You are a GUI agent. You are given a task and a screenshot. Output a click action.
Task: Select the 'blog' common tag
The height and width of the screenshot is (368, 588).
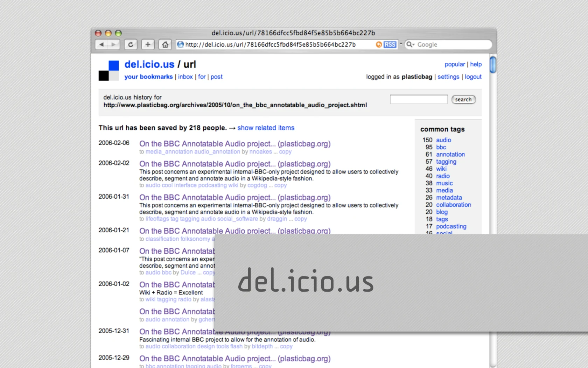[442, 212]
